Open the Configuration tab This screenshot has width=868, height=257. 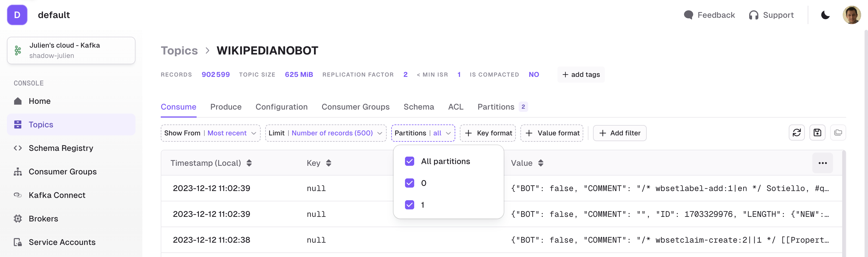(281, 107)
